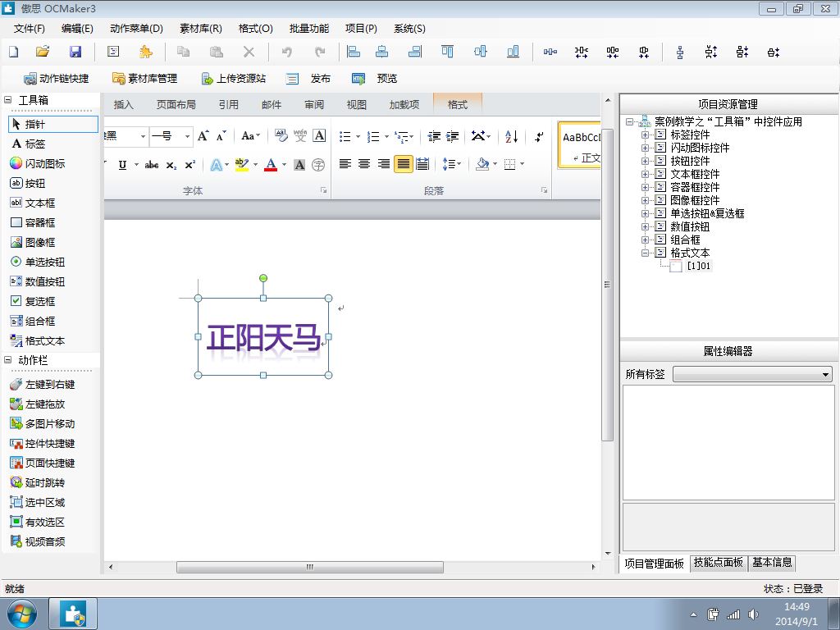
Task: Click the paragraph shading paint bucket
Action: click(482, 164)
